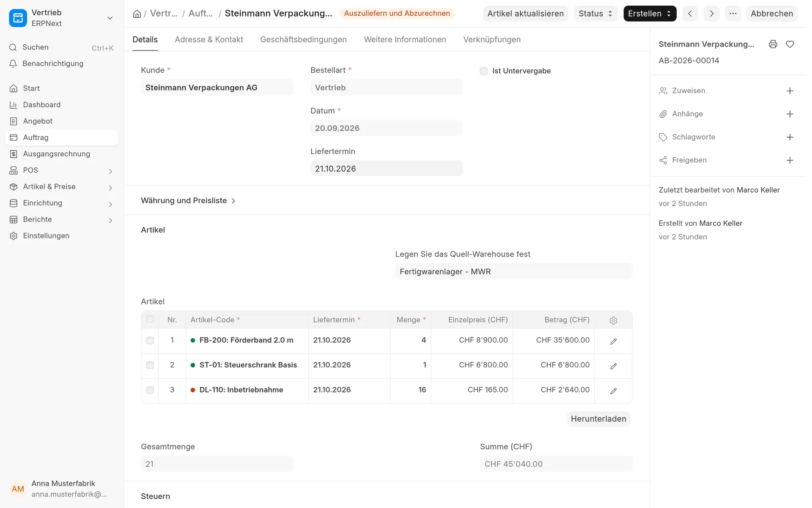Click the Gesamtmenge 21 field

[217, 464]
